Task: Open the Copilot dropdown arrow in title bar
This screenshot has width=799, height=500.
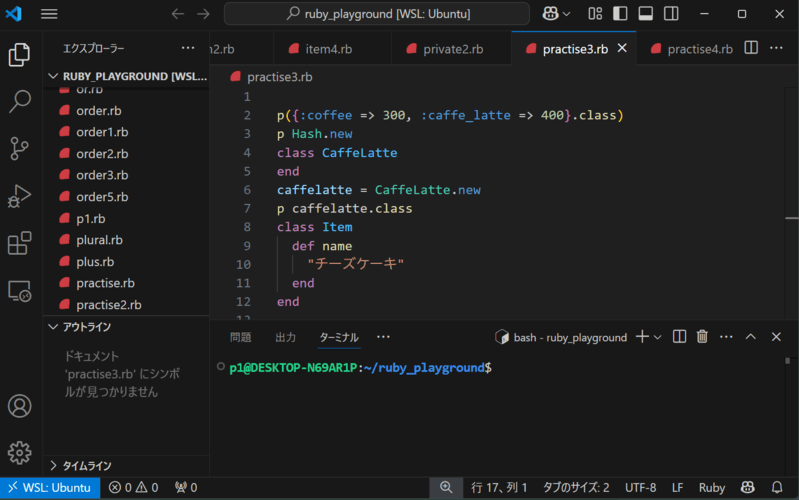Action: coord(566,14)
